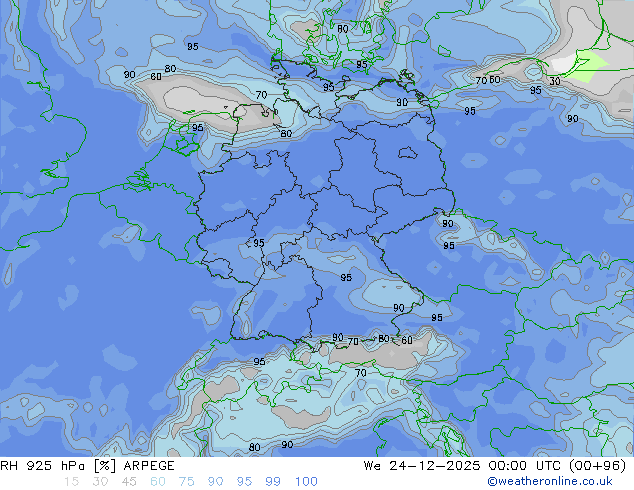Viewport: 634px width, 490px height.
Task: Select the legend value '60' below caption
Action: pos(158,481)
